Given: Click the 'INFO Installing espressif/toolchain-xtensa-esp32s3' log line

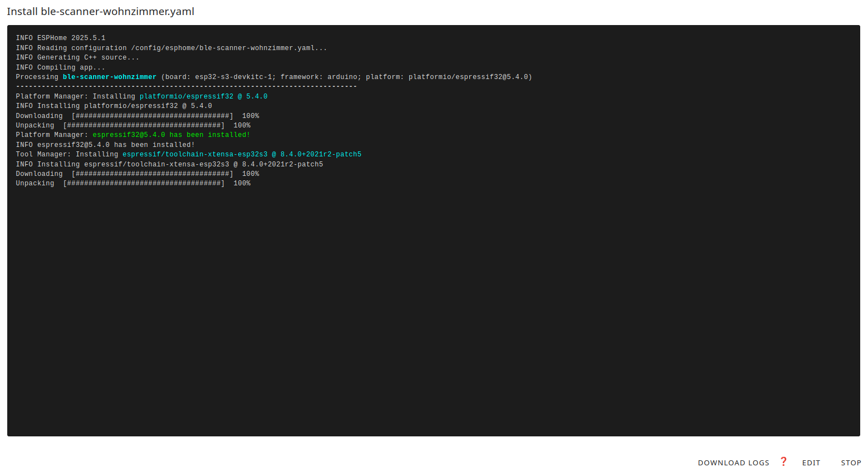Looking at the screenshot, I should click(169, 164).
